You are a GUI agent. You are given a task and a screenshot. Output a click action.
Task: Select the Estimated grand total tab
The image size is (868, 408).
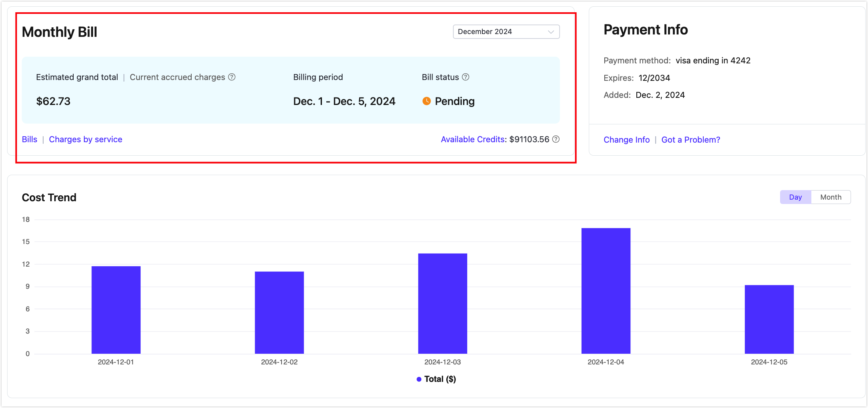(x=77, y=77)
